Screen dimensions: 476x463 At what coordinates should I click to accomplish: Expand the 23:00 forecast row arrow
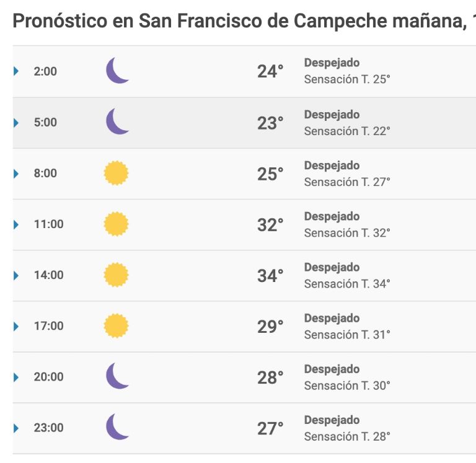[16, 428]
